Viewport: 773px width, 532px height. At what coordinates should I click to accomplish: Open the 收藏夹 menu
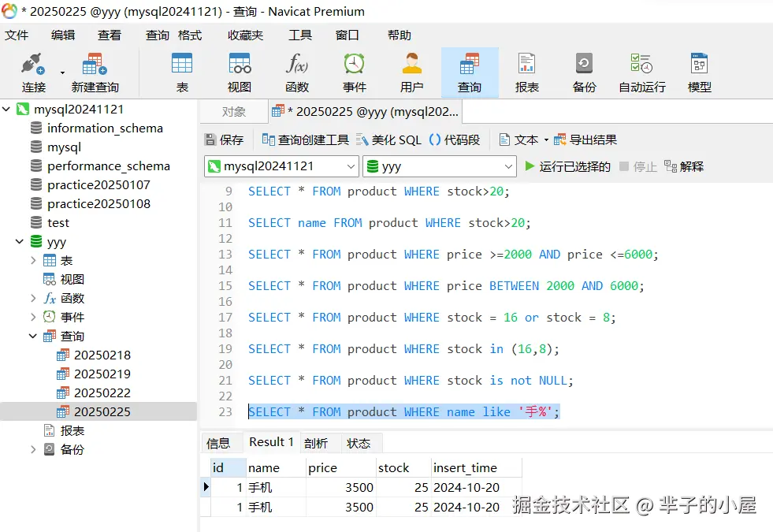coord(246,35)
